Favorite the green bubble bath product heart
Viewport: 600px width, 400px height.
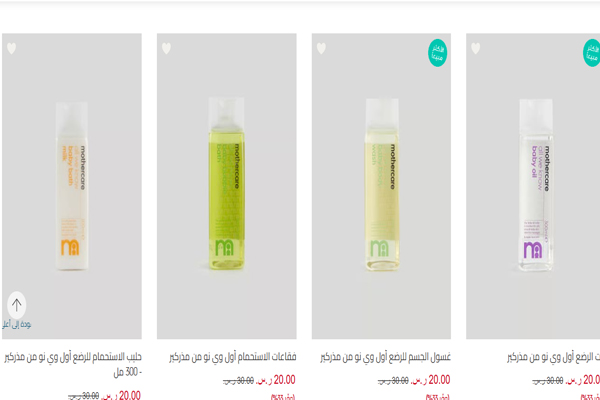166,48
